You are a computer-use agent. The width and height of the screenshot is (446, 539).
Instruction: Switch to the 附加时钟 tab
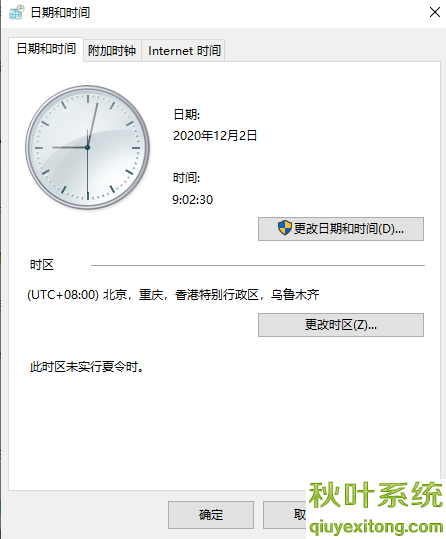[x=112, y=51]
